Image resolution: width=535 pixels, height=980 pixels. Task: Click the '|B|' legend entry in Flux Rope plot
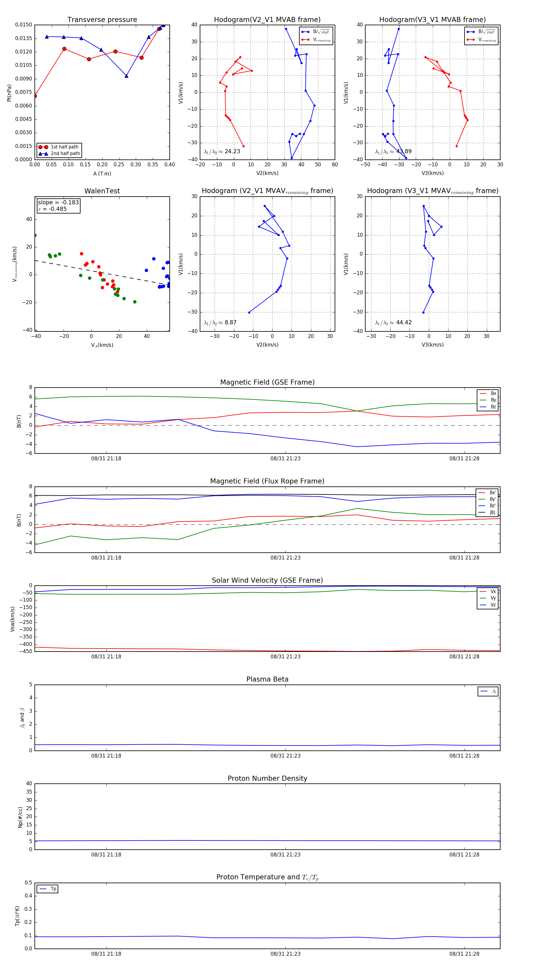pyautogui.click(x=487, y=513)
